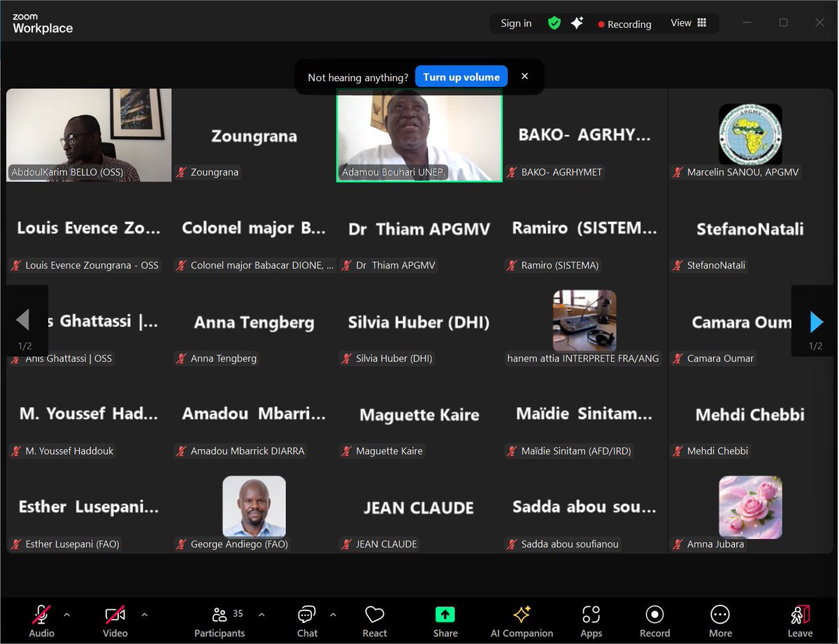
Task: Start camera with the Video icon
Action: pyautogui.click(x=115, y=615)
